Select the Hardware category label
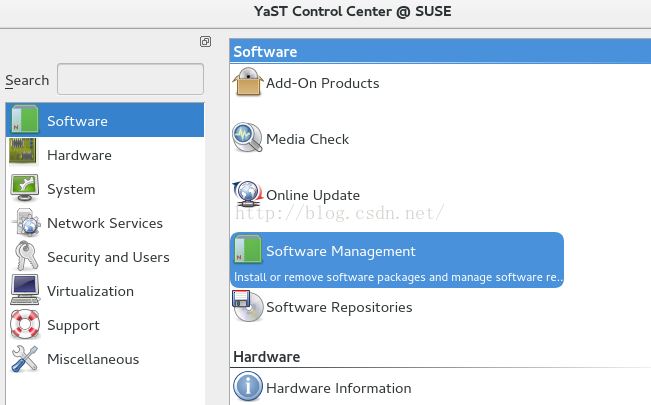651x405 pixels. pyautogui.click(x=79, y=155)
